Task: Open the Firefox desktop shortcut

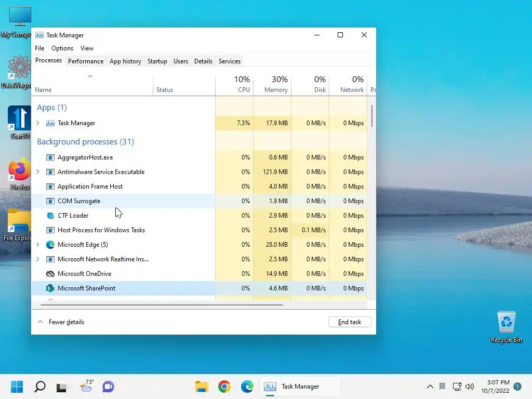Action: pos(19,174)
